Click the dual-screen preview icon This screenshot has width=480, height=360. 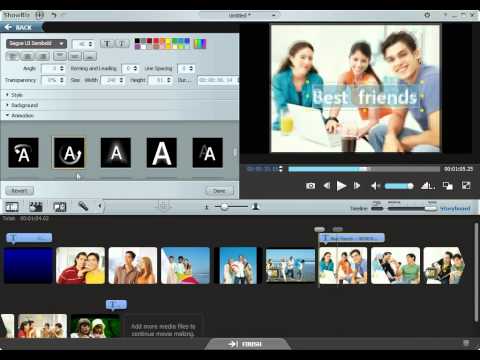(x=447, y=186)
